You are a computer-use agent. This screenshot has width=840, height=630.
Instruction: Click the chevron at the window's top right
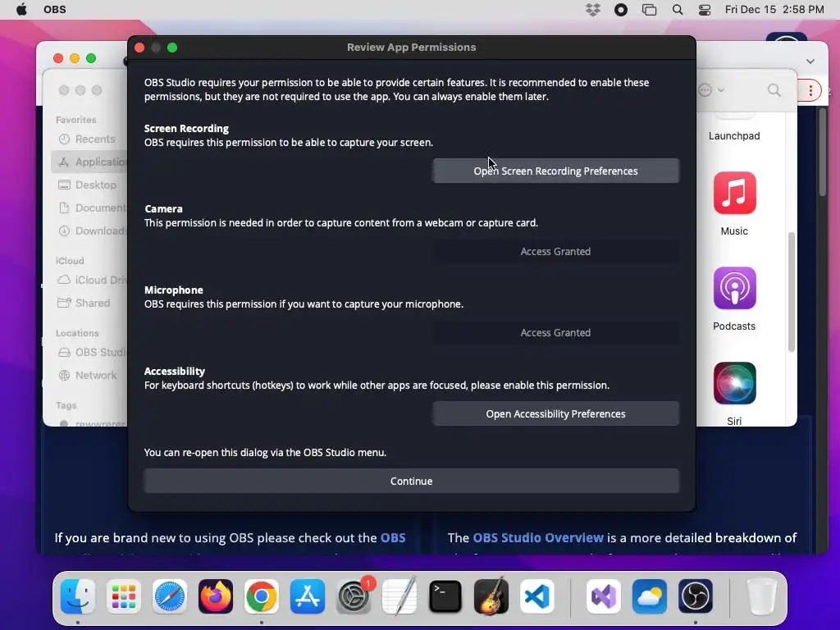tap(810, 61)
